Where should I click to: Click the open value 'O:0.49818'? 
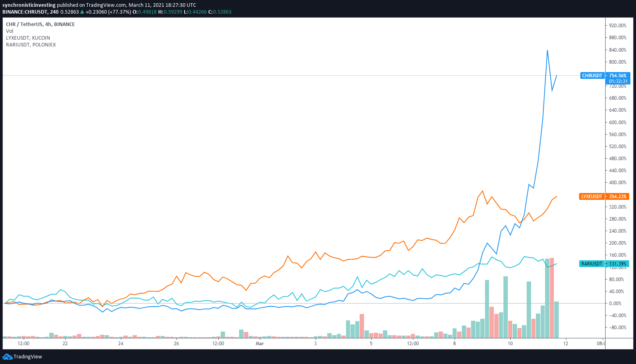(x=145, y=12)
